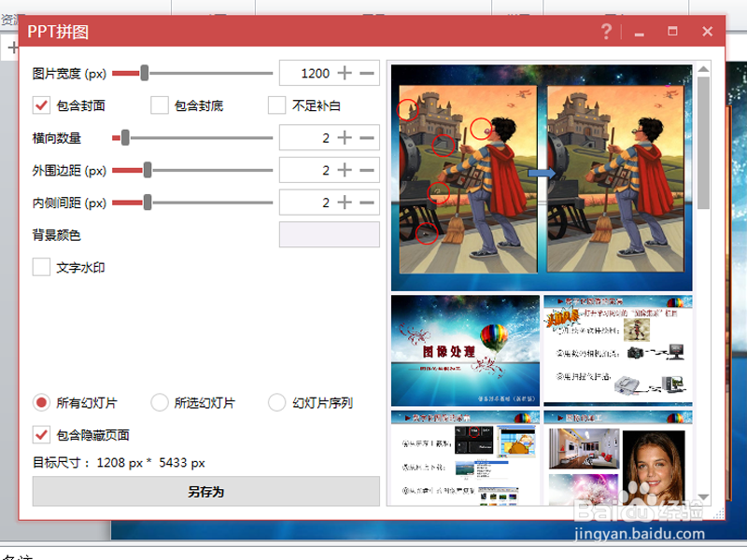The height and width of the screenshot is (560, 747).
Task: Minimize the PPT拼图 dialog
Action: pyautogui.click(x=640, y=35)
